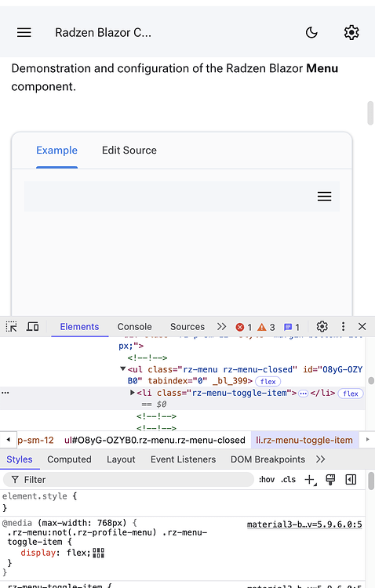Toggle the device toolbar in DevTools
This screenshot has height=588, width=375.
[32, 327]
